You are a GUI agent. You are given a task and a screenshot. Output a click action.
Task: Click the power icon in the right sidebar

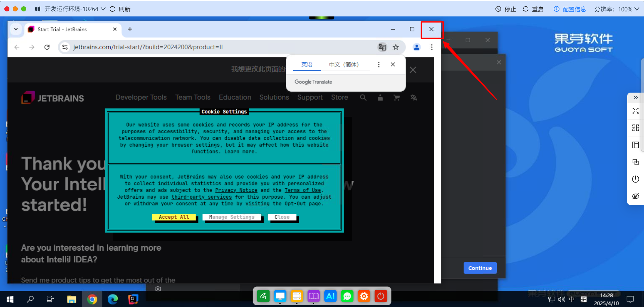pyautogui.click(x=636, y=179)
